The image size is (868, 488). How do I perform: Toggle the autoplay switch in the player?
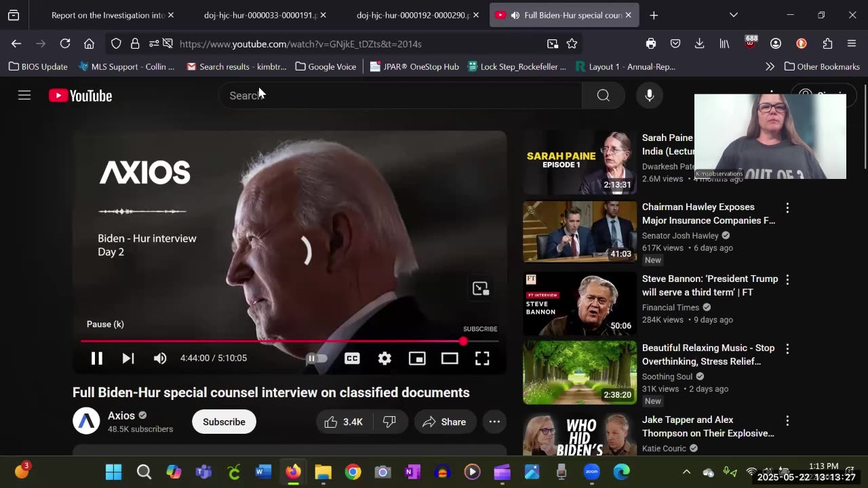317,359
